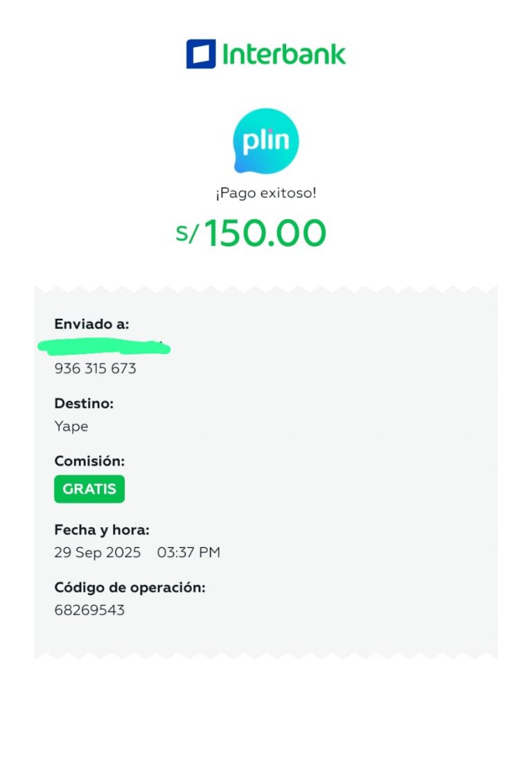Select the date 29 Sep 2025
532x783 pixels.
pyautogui.click(x=97, y=553)
